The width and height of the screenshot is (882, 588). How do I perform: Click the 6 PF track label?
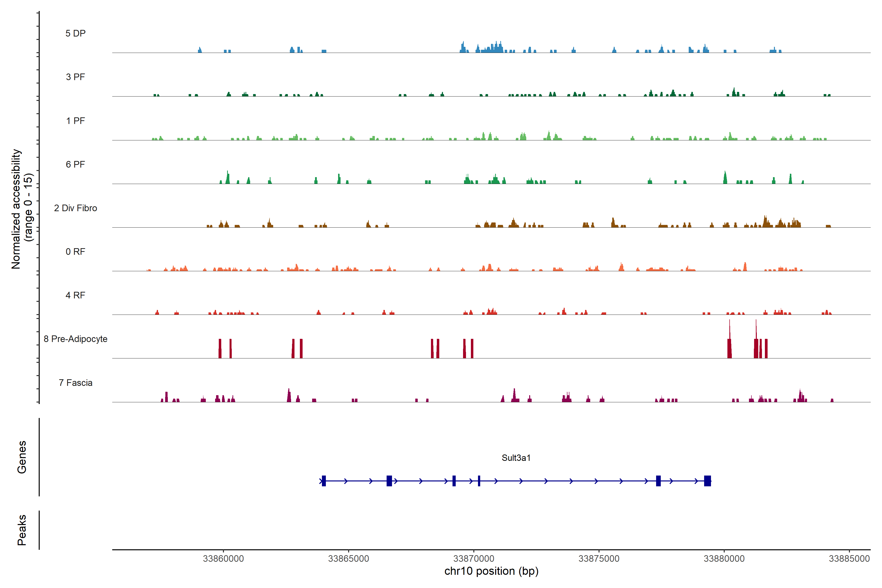[75, 164]
